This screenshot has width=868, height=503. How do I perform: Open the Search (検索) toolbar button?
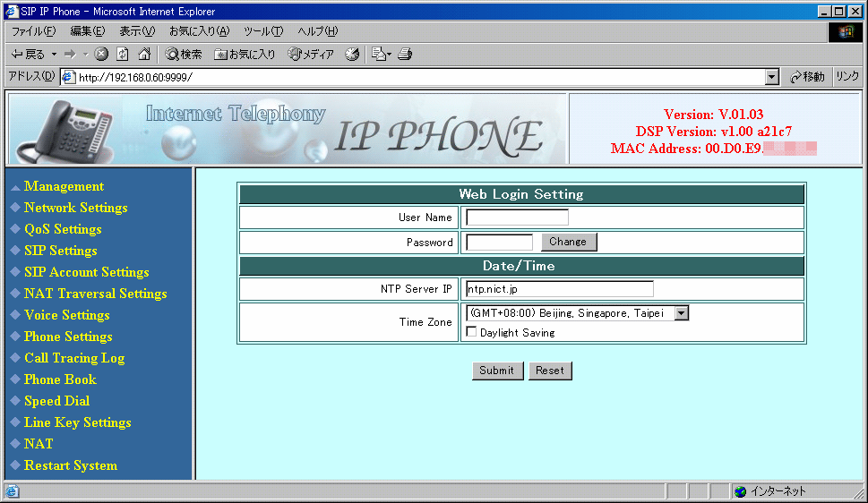(183, 55)
